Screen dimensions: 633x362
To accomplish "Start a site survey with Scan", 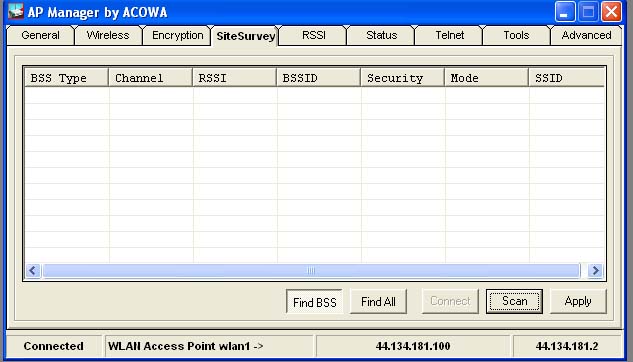I will coord(514,301).
